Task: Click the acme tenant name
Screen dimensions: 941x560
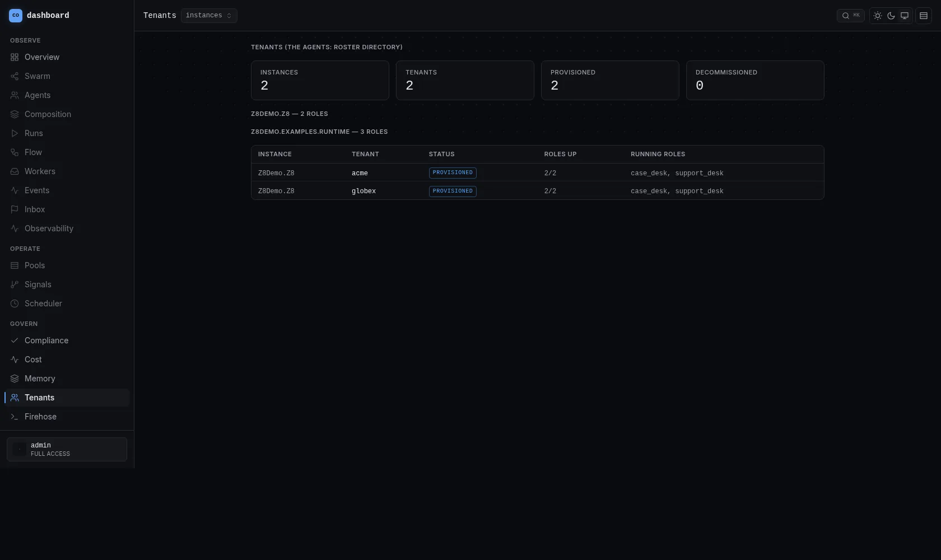Action: point(360,173)
